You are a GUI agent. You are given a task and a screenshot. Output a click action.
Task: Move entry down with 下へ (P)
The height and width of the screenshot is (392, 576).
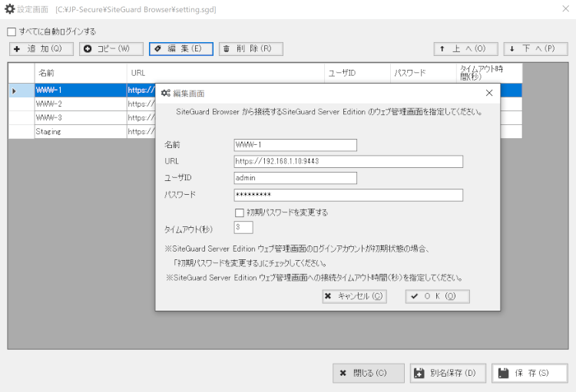coord(535,49)
